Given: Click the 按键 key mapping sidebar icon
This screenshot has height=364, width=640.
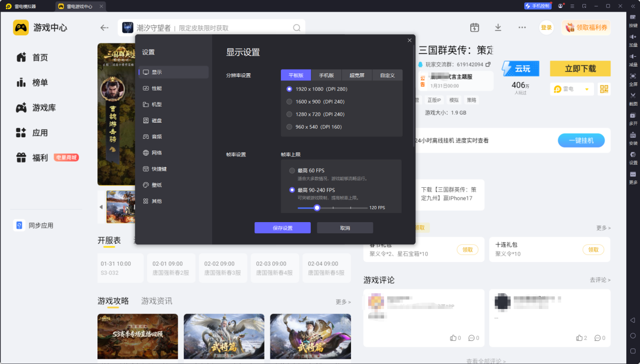Looking at the screenshot, I should 633,20.
